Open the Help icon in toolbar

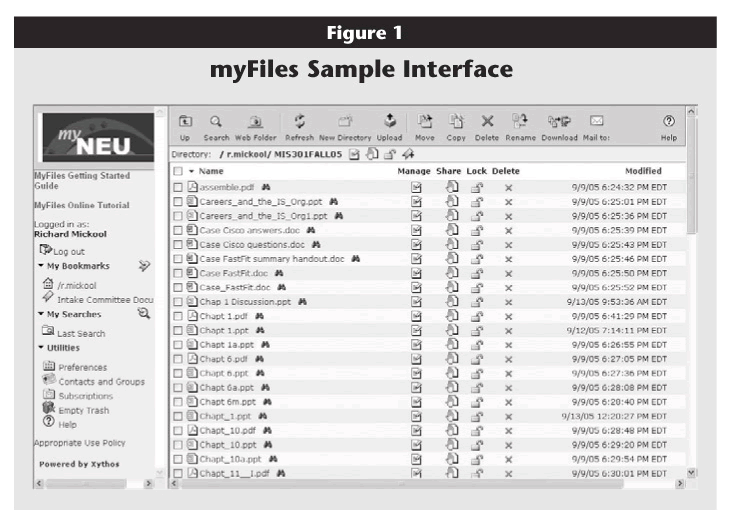click(x=669, y=121)
